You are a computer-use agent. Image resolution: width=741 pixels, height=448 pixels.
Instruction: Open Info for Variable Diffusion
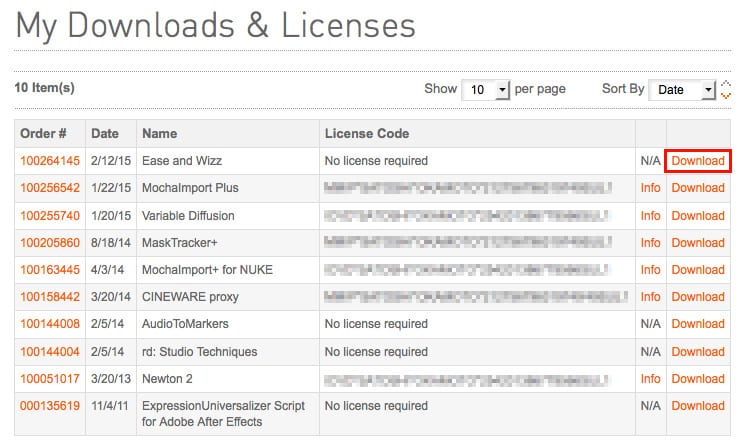pos(650,215)
